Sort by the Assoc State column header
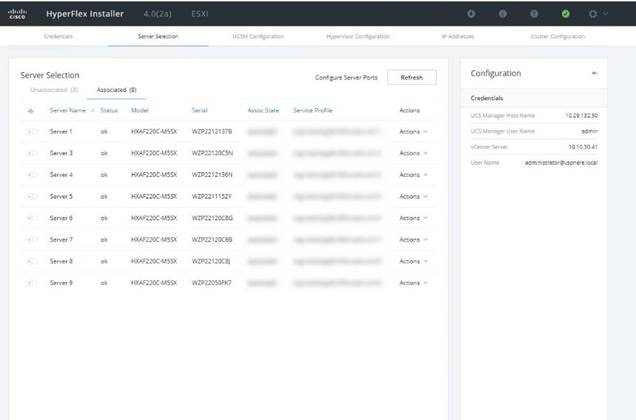Screen dimensions: 636x420 [263, 110]
